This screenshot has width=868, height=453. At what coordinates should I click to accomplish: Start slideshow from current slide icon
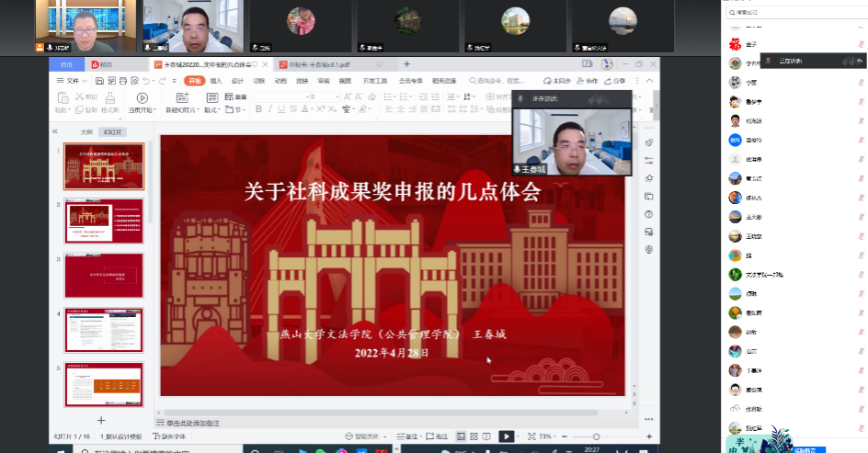click(x=142, y=98)
